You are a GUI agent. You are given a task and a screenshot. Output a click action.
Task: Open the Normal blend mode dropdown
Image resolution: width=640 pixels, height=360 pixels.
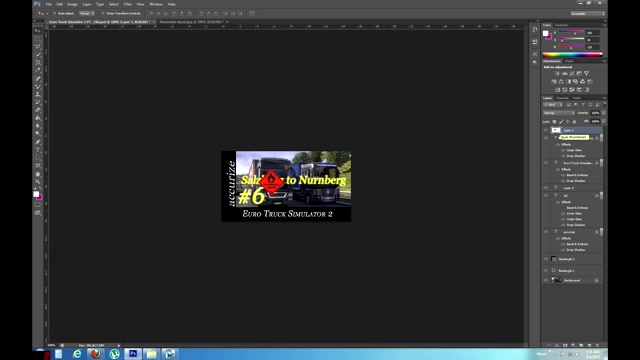tap(559, 113)
